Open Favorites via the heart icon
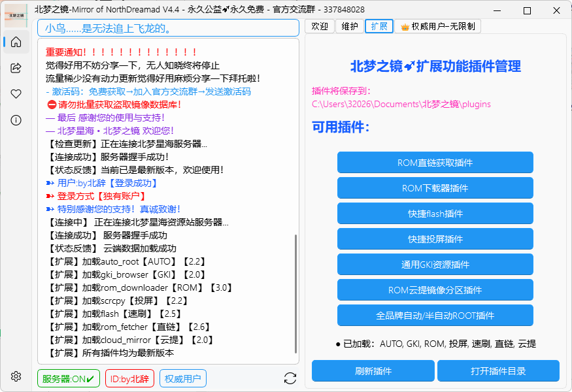 point(16,93)
